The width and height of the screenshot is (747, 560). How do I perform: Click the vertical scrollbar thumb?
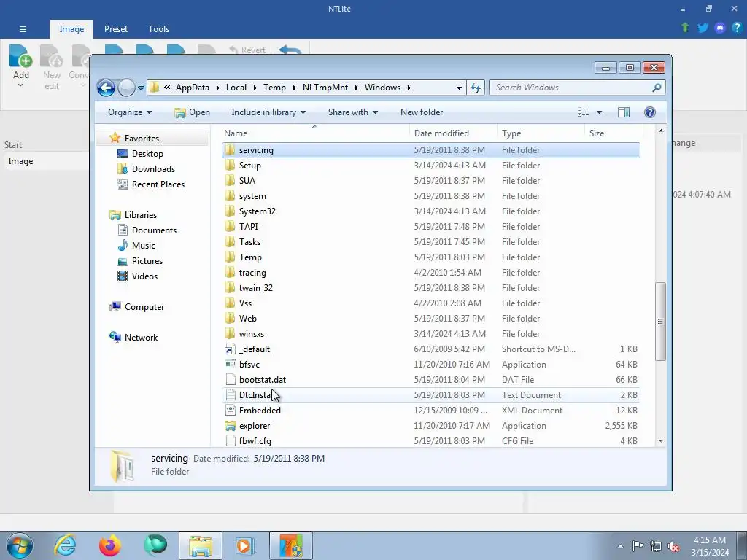click(660, 322)
